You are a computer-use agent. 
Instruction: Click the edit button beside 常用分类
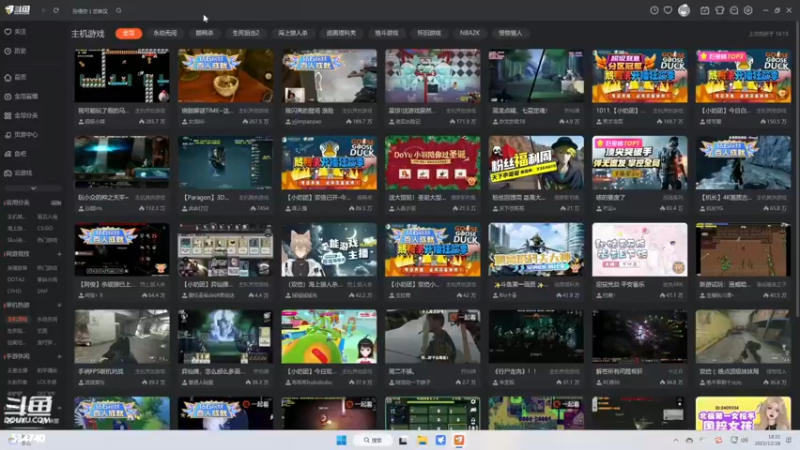[56, 203]
